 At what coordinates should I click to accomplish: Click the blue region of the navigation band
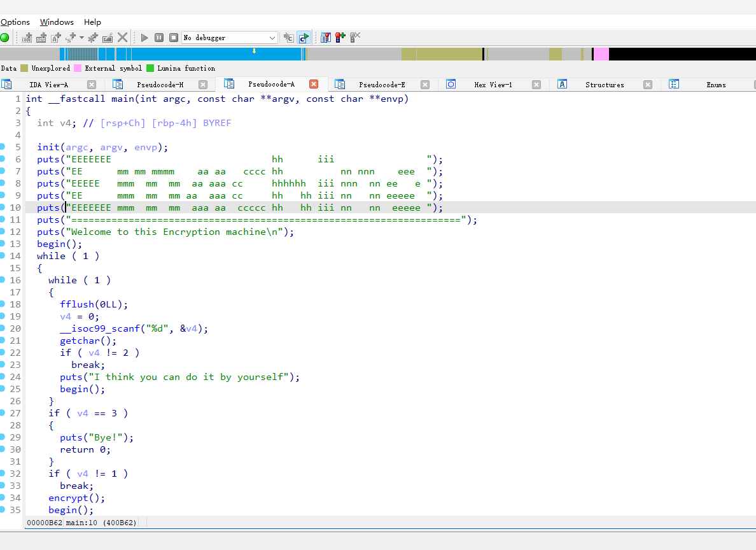click(x=216, y=54)
